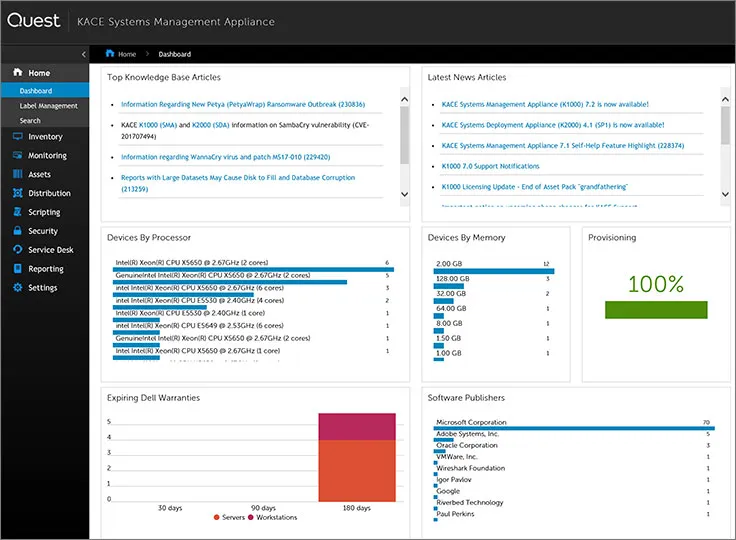Click the Servers legend swatch
This screenshot has width=736, height=540.
point(216,517)
